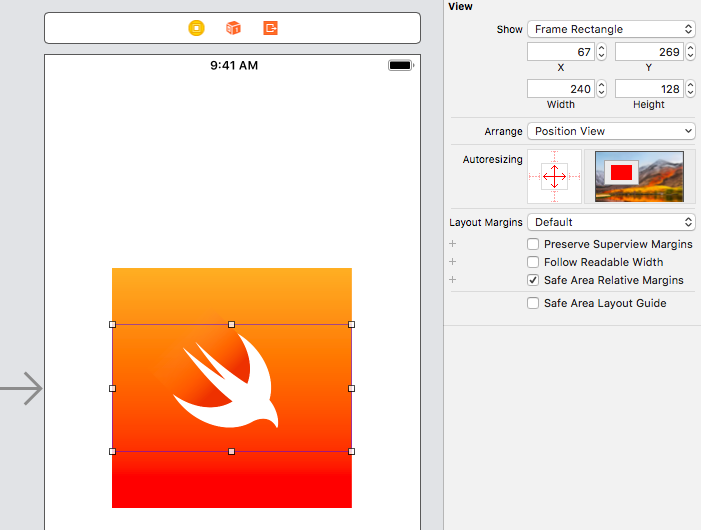Click the Y value stepper
Screen dimensions: 701x530
(x=691, y=52)
